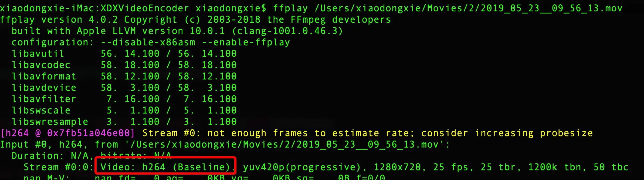Screen dimensions: 644x180
Task: Click the magenta h264 address tag
Action: pyautogui.click(x=67, y=133)
